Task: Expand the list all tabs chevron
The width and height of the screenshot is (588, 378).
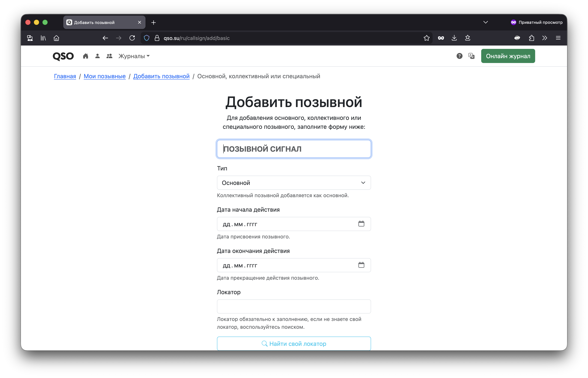Action: (x=485, y=22)
